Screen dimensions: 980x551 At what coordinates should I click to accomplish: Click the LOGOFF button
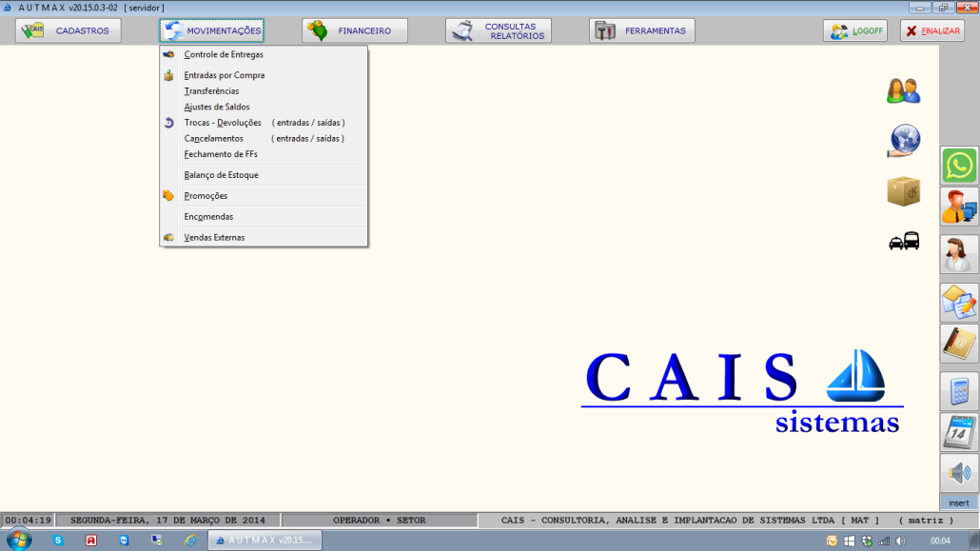[855, 30]
